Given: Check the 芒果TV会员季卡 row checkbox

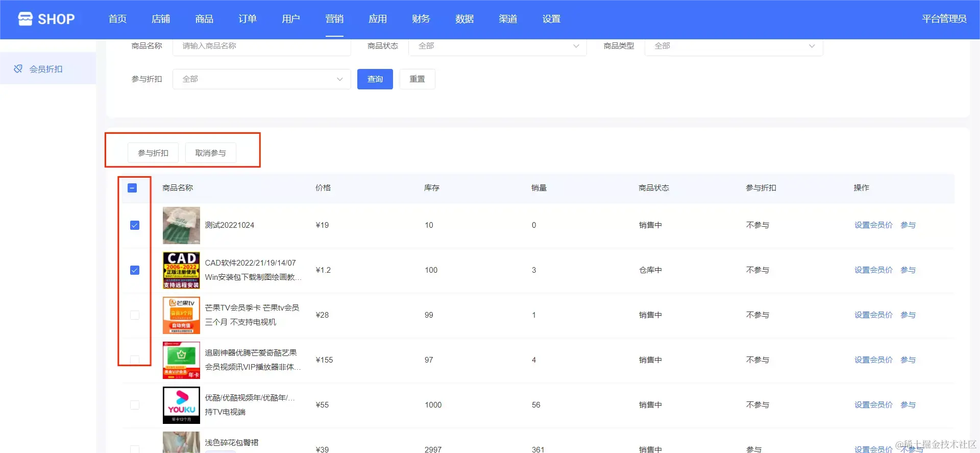Looking at the screenshot, I should pos(135,315).
